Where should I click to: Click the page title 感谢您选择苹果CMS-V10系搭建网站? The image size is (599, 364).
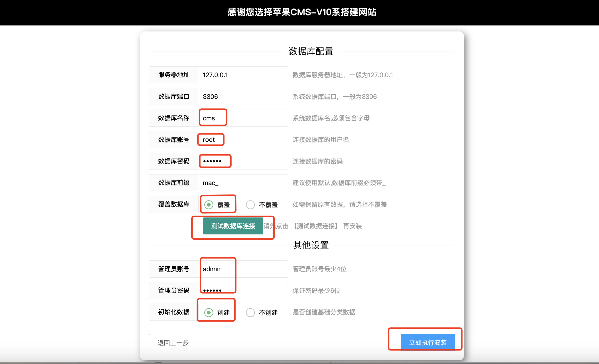click(302, 12)
